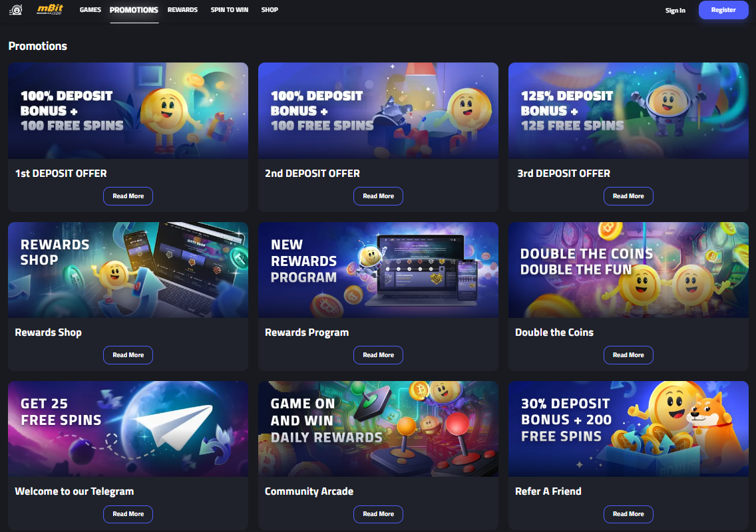Open the Games menu item
The height and width of the screenshot is (532, 756).
pos(90,9)
